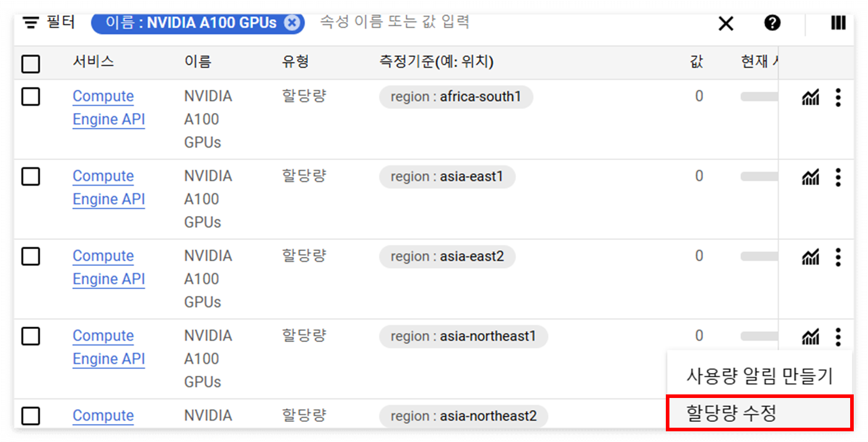Open the filter help question mark icon
868x442 pixels.
pyautogui.click(x=772, y=23)
